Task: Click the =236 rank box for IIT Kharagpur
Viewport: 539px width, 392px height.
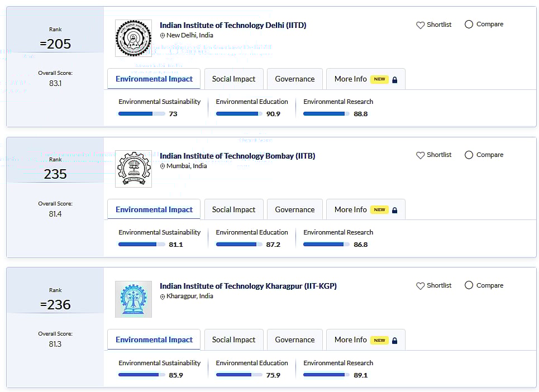Action: point(55,305)
